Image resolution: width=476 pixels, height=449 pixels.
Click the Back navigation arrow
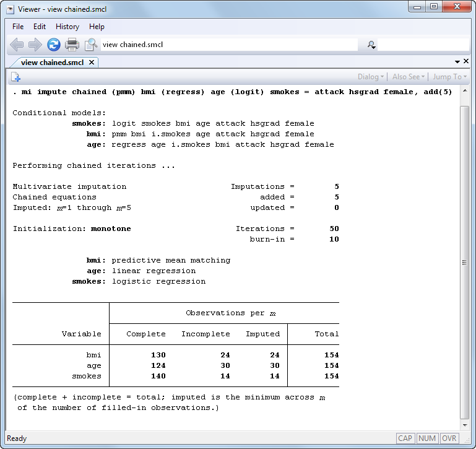pos(17,45)
